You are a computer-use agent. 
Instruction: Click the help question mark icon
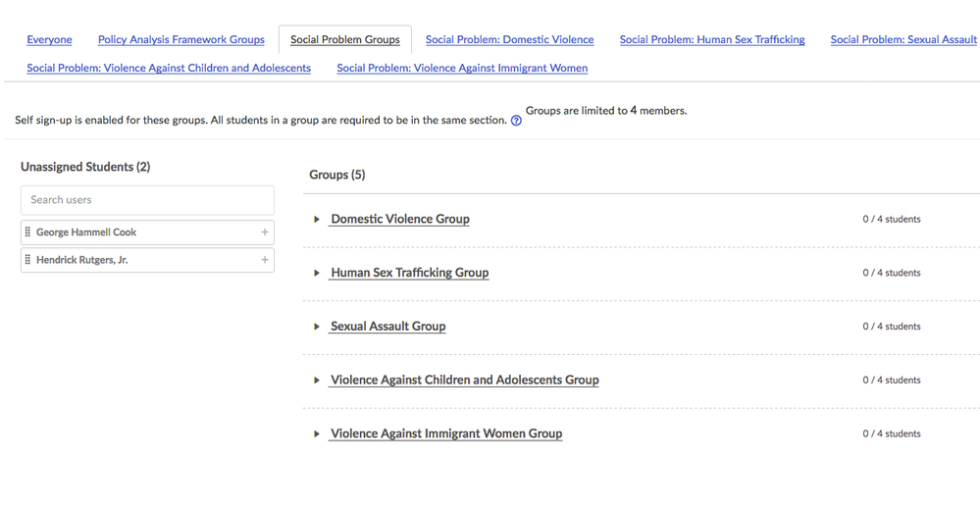[x=516, y=121]
